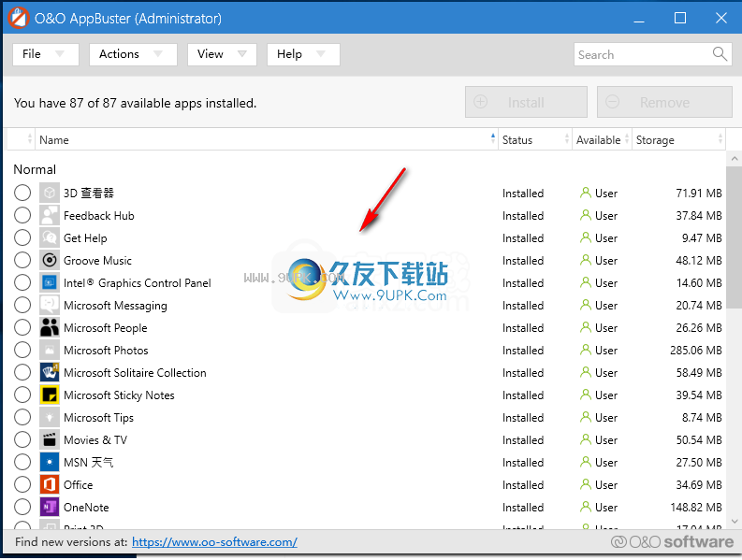The width and height of the screenshot is (742, 560).
Task: Click the user icon in the Feedback Hub row
Action: tap(586, 215)
